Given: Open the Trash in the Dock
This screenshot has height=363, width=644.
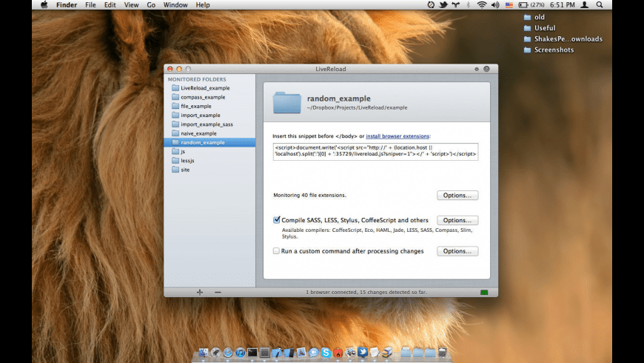Looking at the screenshot, I should 443,353.
